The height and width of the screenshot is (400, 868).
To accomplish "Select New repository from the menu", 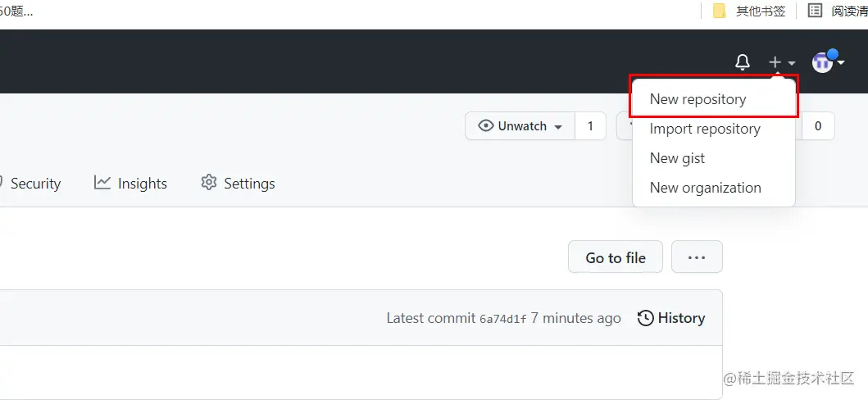I will pyautogui.click(x=698, y=99).
